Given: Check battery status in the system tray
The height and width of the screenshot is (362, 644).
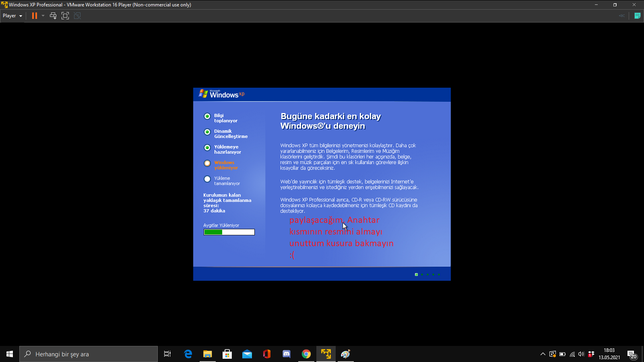Looking at the screenshot, I should [562, 354].
